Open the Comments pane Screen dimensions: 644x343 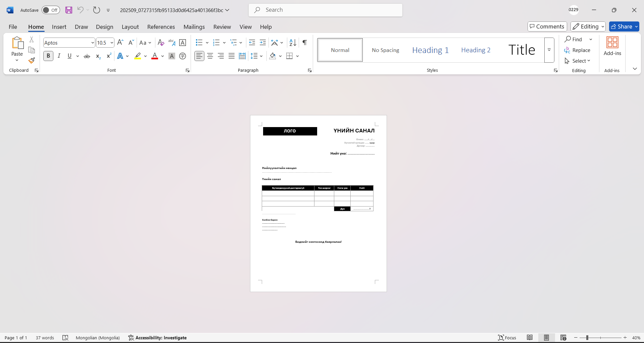[x=547, y=26]
